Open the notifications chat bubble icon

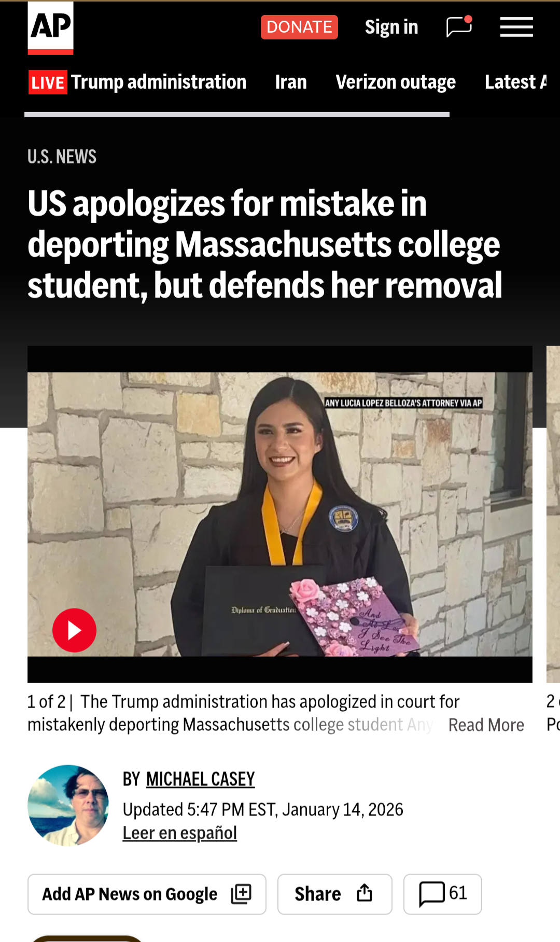tap(459, 26)
